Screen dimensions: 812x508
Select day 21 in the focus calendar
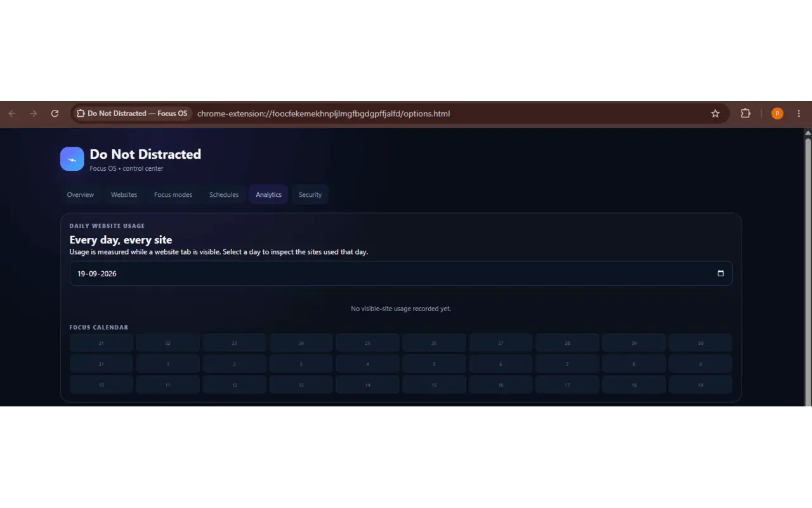[101, 343]
